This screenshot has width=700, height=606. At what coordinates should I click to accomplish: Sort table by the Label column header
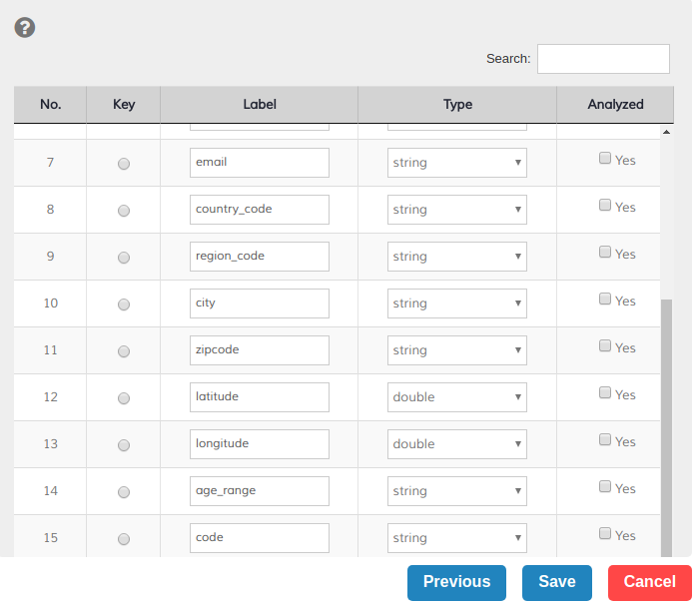pyautogui.click(x=259, y=105)
